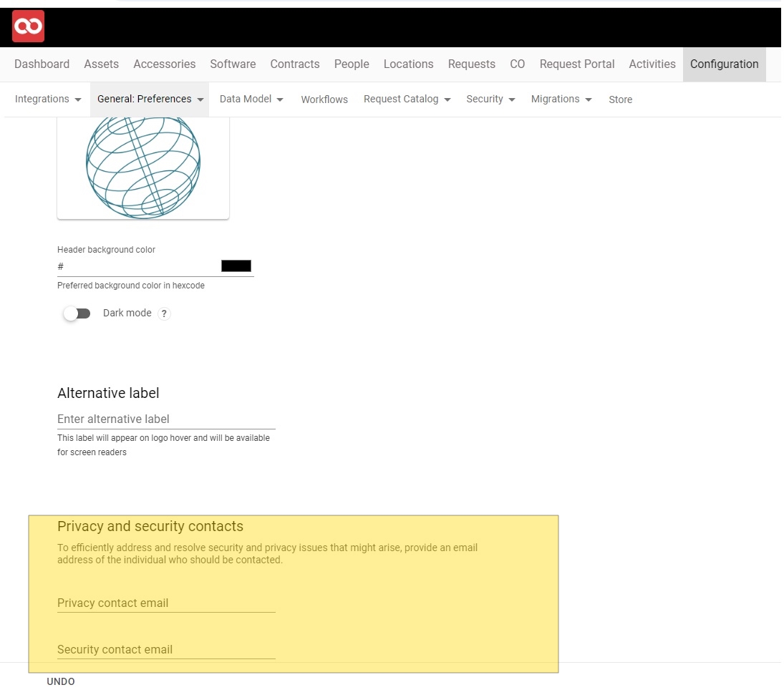This screenshot has width=784, height=700.
Task: Open the Store submenu item
Action: pos(621,99)
